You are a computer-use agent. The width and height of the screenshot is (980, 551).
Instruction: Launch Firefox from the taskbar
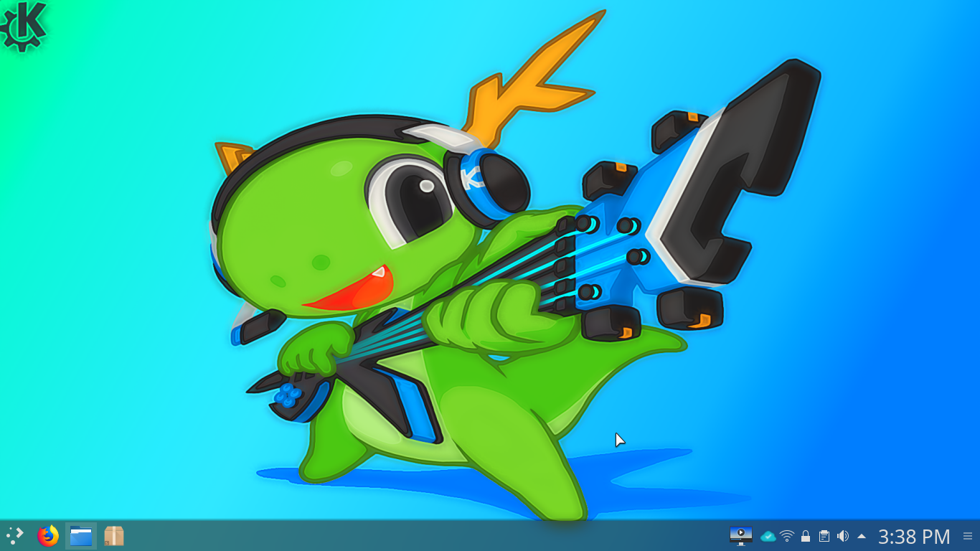click(x=48, y=535)
